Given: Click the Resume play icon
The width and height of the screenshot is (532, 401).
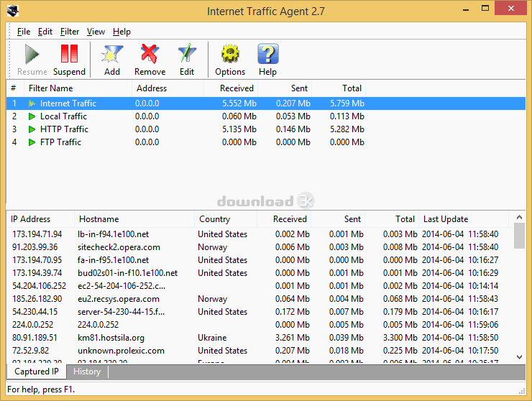Looking at the screenshot, I should (32, 54).
